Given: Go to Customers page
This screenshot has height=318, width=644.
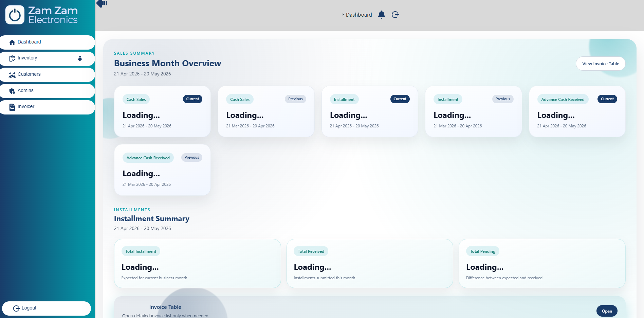Looking at the screenshot, I should point(47,74).
